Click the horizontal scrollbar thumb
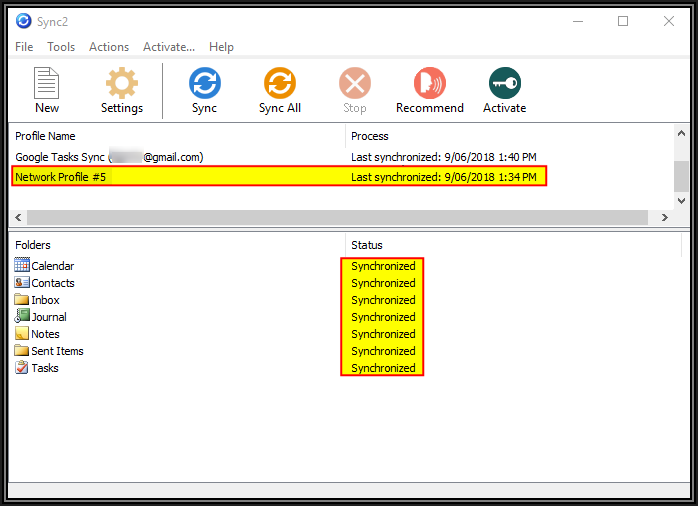Image resolution: width=698 pixels, height=506 pixels. tap(337, 217)
